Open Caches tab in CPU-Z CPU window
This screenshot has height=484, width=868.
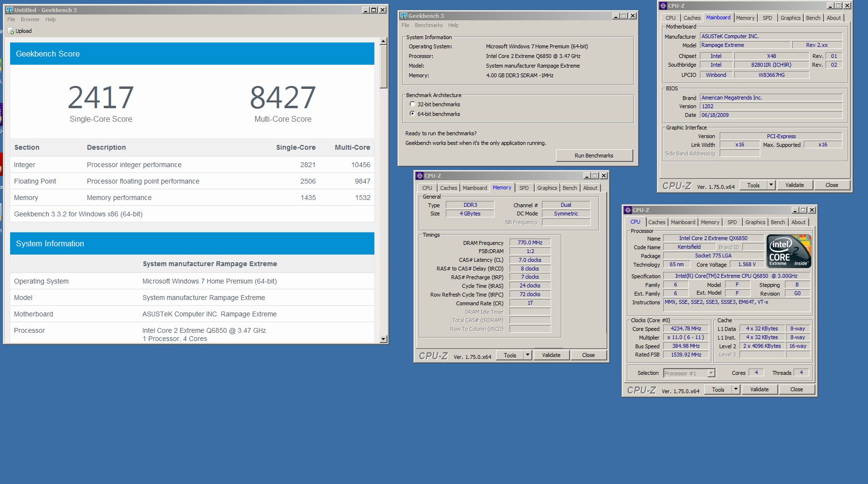click(x=656, y=222)
